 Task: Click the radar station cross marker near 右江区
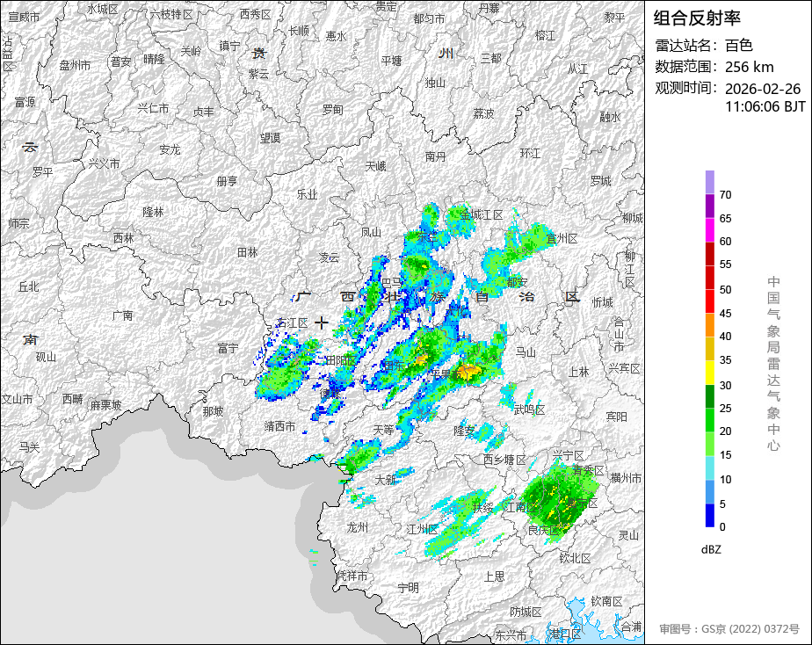pyautogui.click(x=322, y=323)
